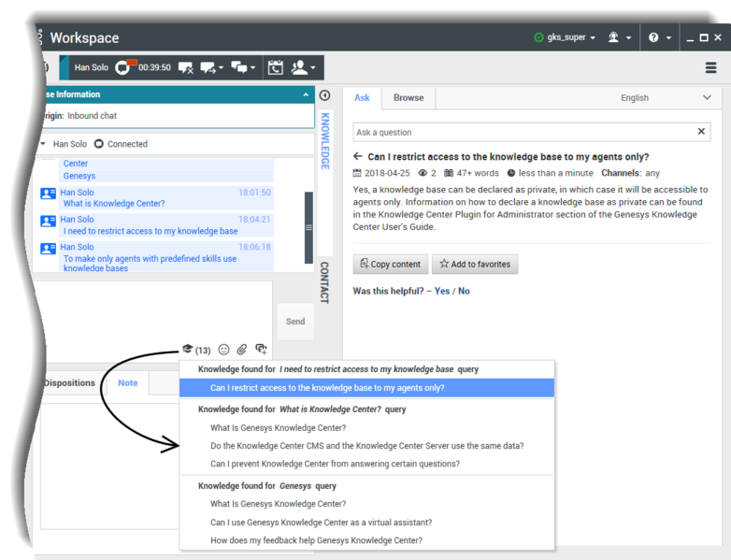Click the chat status icon beside Han Solo
The image size is (731, 560).
[x=123, y=67]
